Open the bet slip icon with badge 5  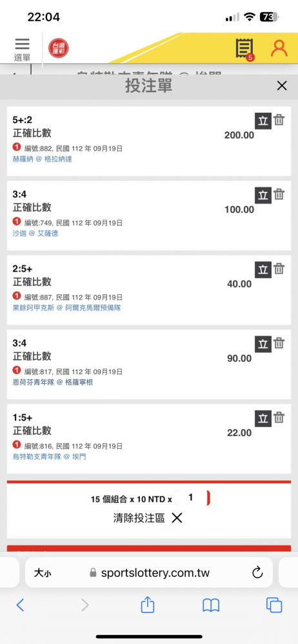245,50
